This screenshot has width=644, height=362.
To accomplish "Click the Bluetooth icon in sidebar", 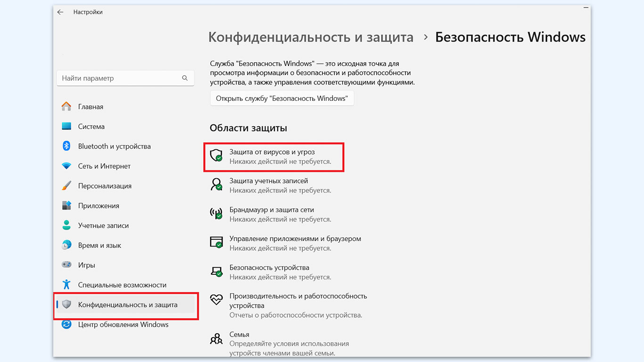I will 66,146.
